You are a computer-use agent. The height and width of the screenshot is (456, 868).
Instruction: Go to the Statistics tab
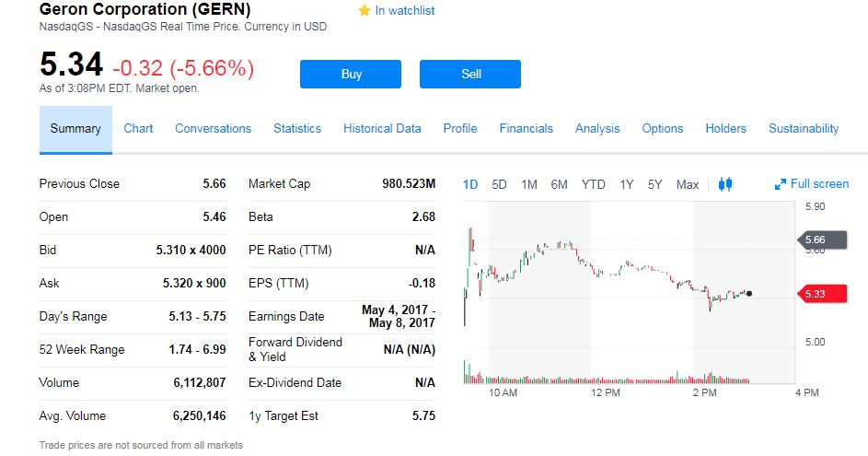[297, 129]
